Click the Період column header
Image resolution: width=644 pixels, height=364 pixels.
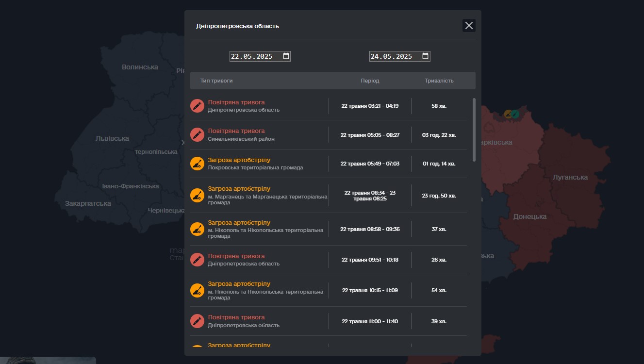pos(370,81)
